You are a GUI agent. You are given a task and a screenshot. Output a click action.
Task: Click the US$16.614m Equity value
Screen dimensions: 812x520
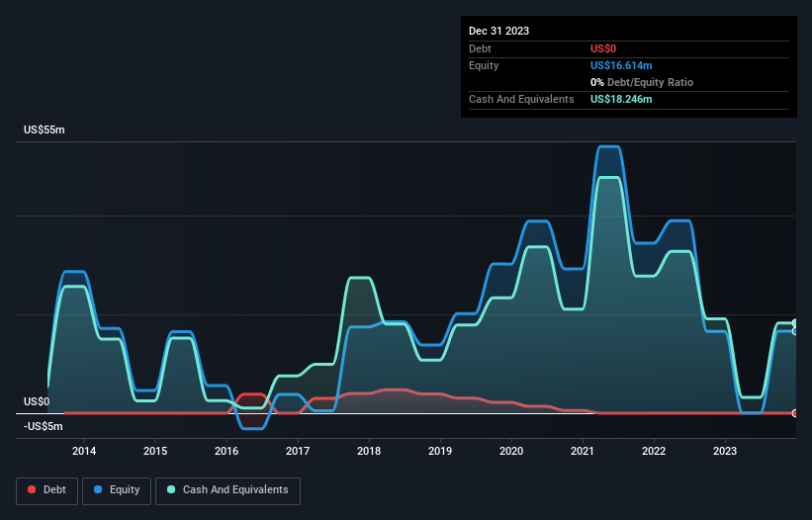(621, 65)
